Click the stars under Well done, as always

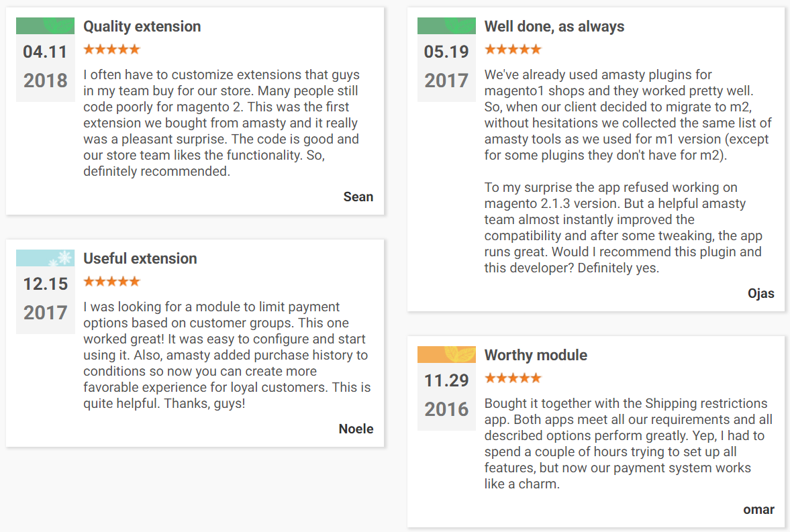tap(513, 49)
